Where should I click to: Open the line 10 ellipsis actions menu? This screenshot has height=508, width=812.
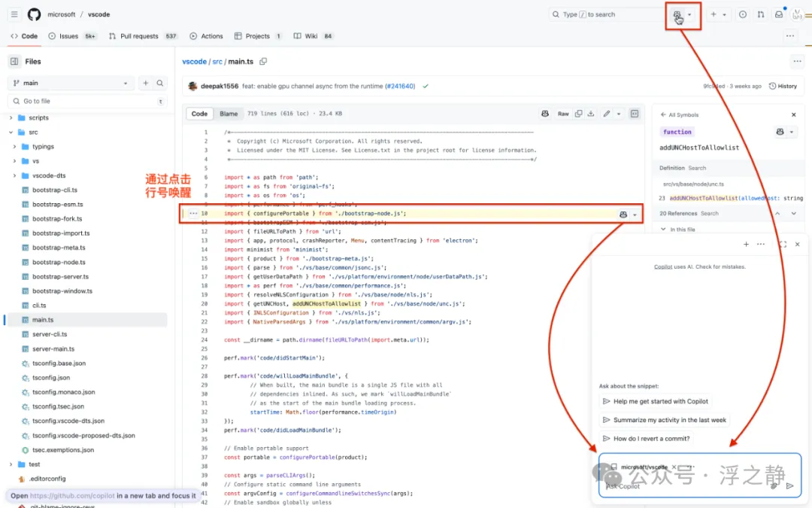[193, 213]
